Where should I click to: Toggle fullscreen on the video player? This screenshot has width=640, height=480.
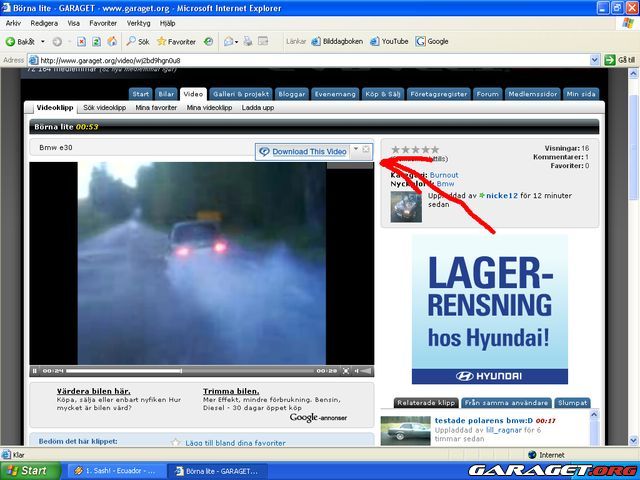pyautogui.click(x=347, y=371)
